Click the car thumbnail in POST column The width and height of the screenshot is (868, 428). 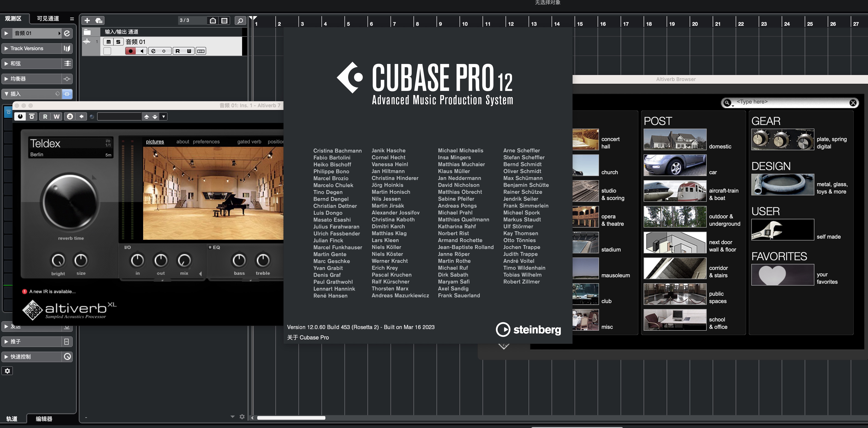(x=675, y=165)
